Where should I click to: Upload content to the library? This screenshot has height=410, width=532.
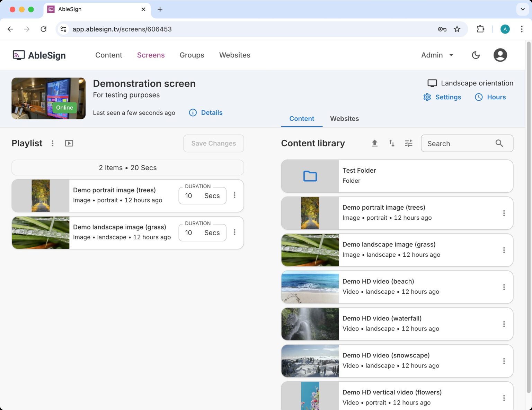pyautogui.click(x=374, y=143)
